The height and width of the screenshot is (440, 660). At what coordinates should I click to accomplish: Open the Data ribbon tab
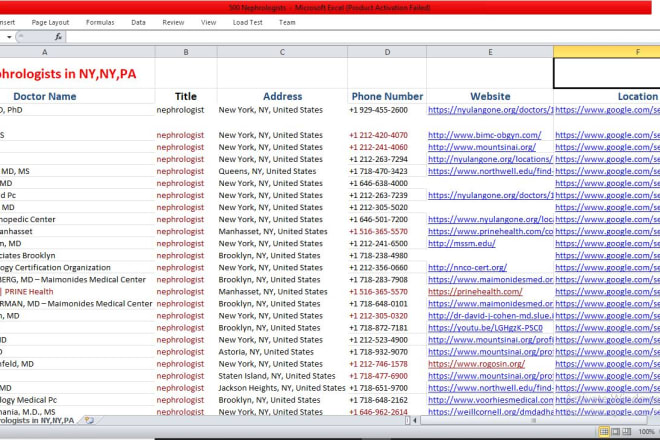point(138,22)
